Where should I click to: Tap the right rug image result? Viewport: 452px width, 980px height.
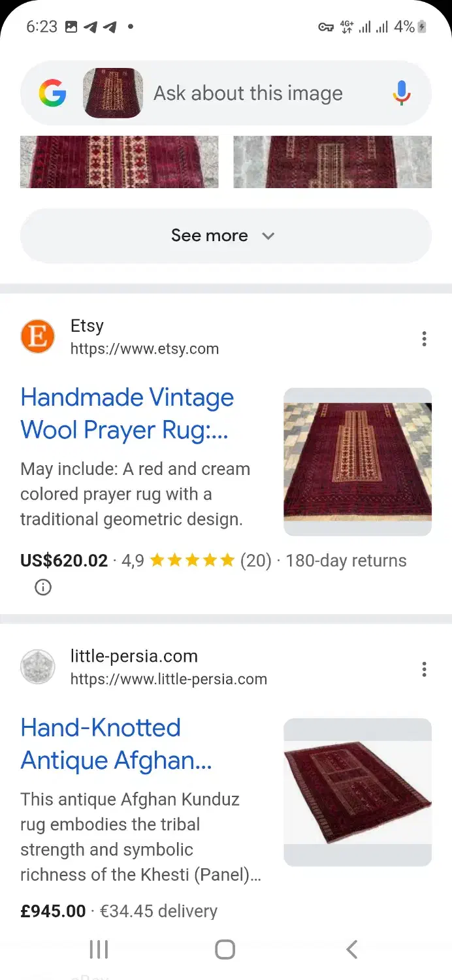[x=332, y=161]
